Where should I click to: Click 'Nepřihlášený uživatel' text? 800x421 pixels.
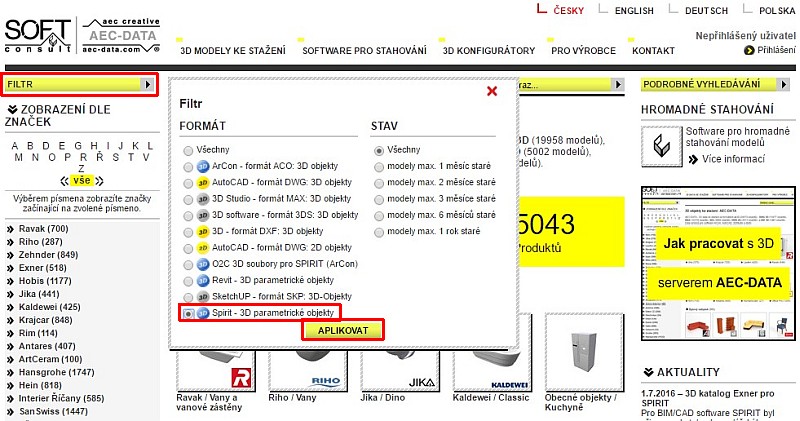click(x=745, y=36)
